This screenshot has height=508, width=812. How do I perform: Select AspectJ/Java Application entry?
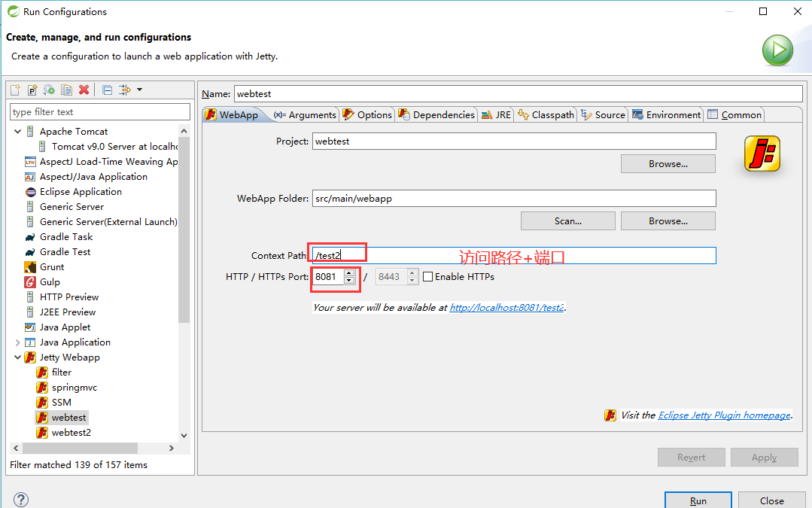click(86, 177)
